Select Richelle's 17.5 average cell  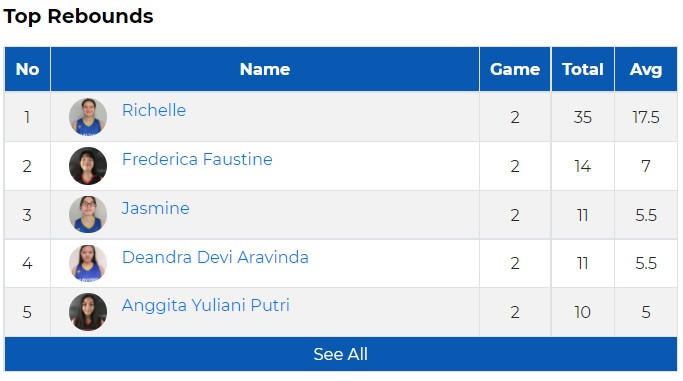[646, 117]
